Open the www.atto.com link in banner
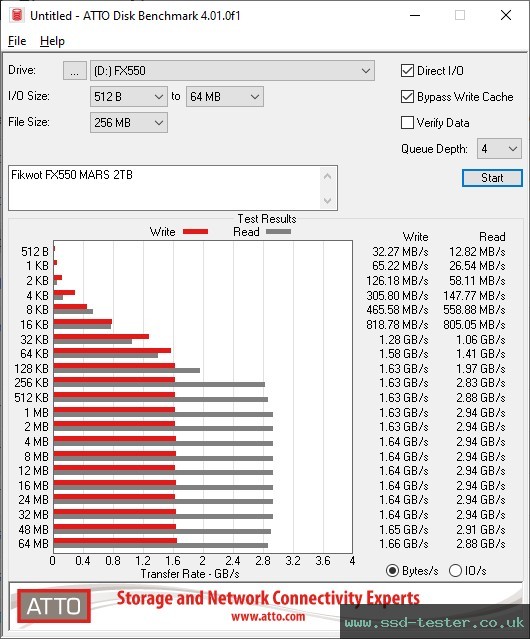Viewport: 530px width, 639px height. [268, 616]
